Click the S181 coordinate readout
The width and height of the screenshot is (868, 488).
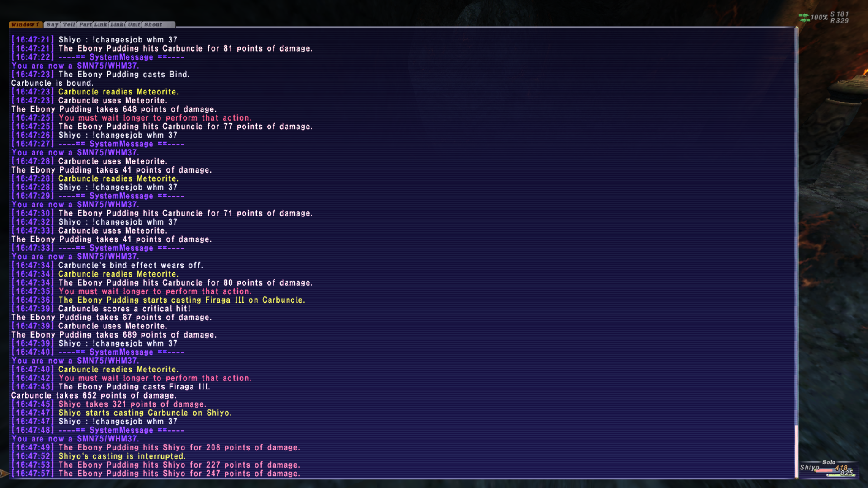(x=840, y=14)
